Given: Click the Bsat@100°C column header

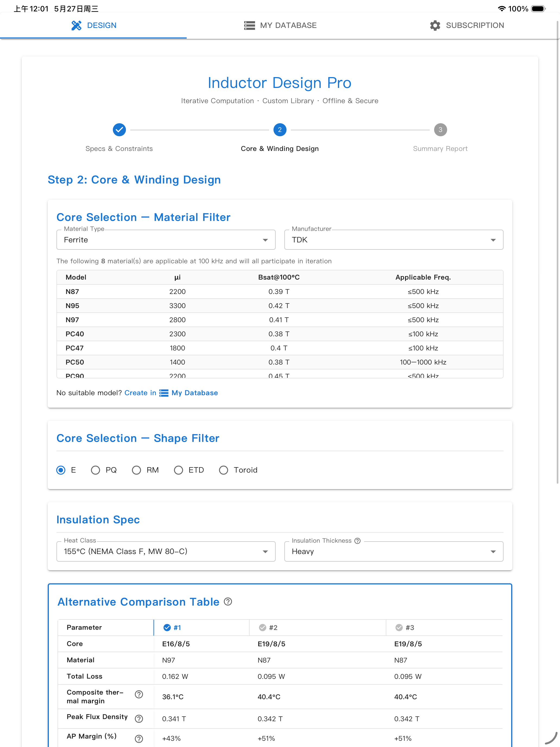Looking at the screenshot, I should pyautogui.click(x=279, y=277).
